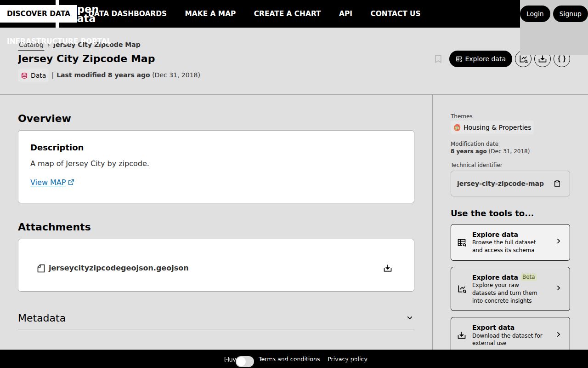Image resolution: width=588 pixels, height=368 pixels.
Task: Click the black Explore data button
Action: 481,59
